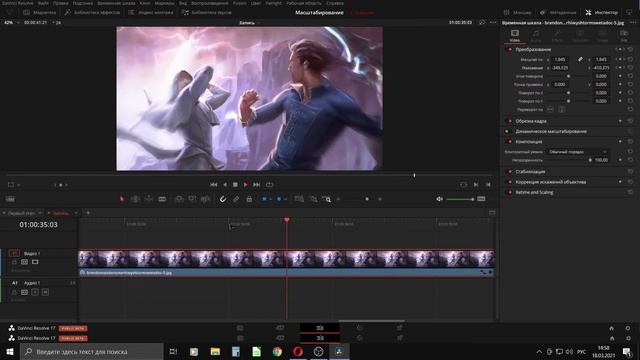Click the Windows search box
This screenshot has height=360, width=640.
(92, 352)
